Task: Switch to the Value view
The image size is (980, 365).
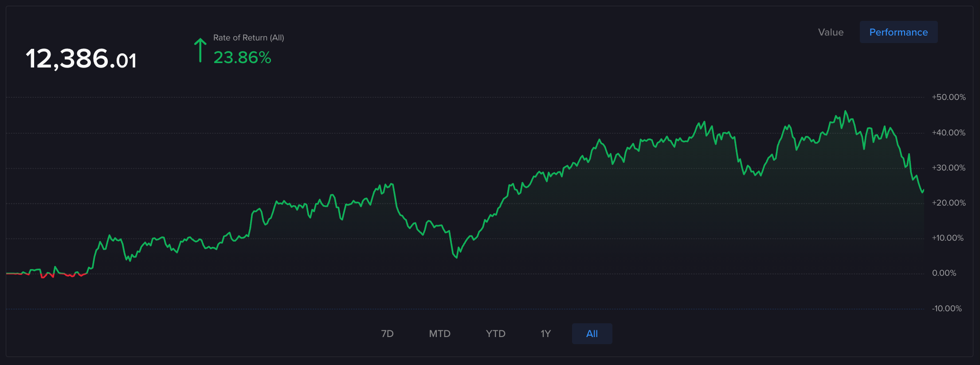Action: (x=831, y=32)
